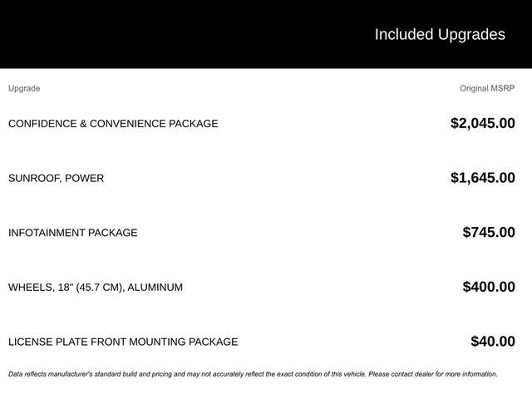Viewport: 532px width, 399px height.
Task: Click the $2,045.00 price
Action: coord(482,123)
